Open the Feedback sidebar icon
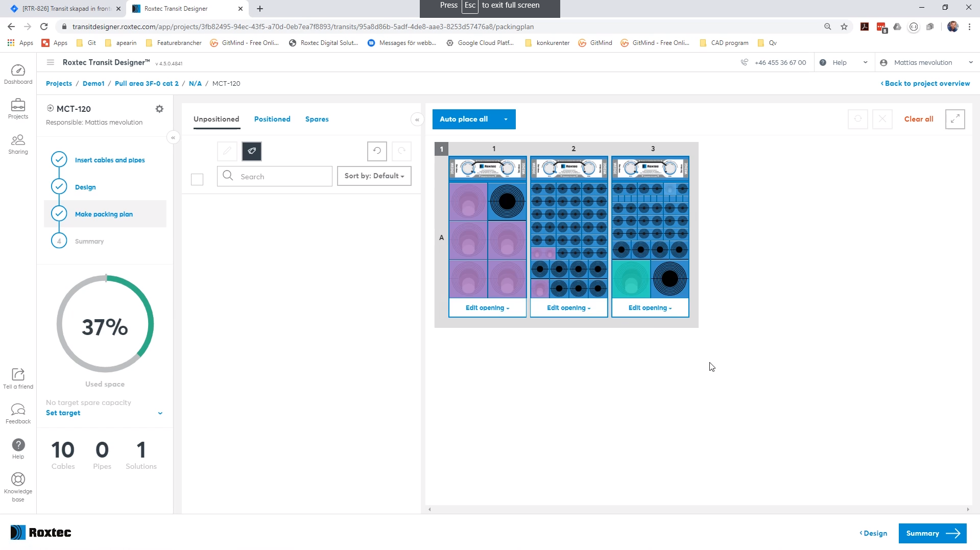 [x=18, y=414]
